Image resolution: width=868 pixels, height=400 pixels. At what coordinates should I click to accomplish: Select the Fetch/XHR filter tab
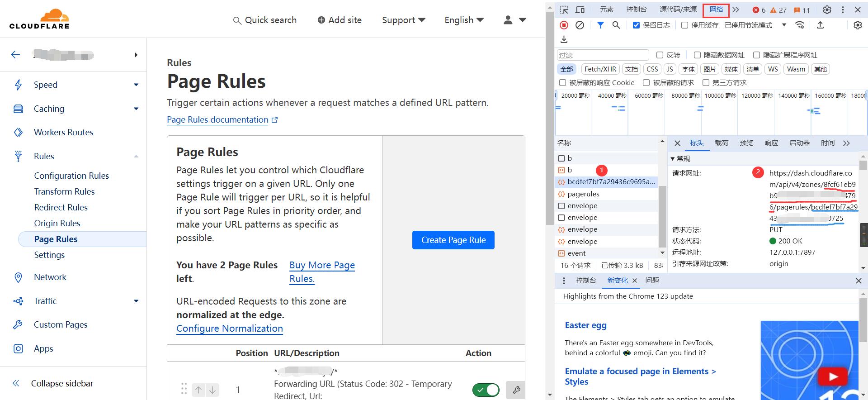pyautogui.click(x=600, y=69)
